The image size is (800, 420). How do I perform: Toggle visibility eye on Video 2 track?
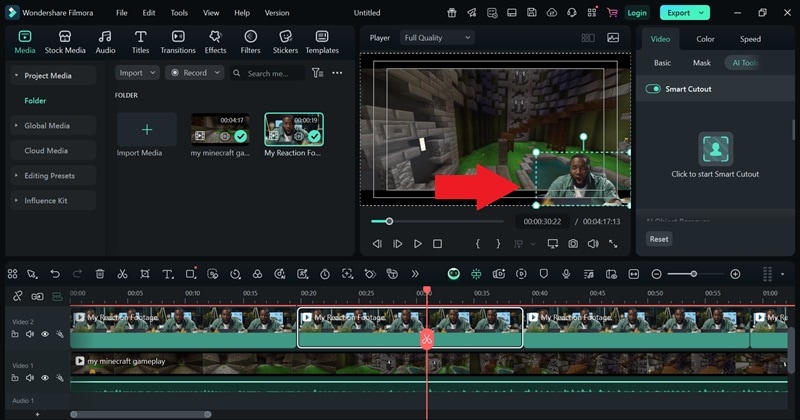click(x=45, y=334)
